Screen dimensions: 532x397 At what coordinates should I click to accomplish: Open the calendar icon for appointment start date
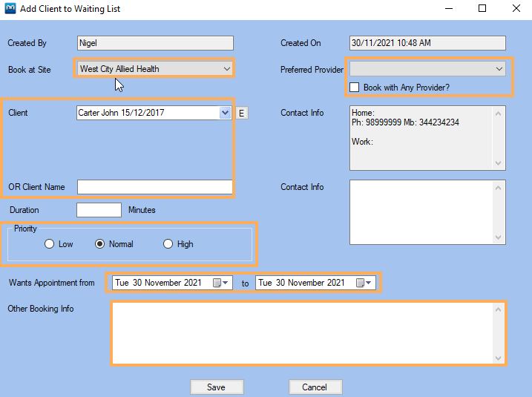[x=220, y=283]
